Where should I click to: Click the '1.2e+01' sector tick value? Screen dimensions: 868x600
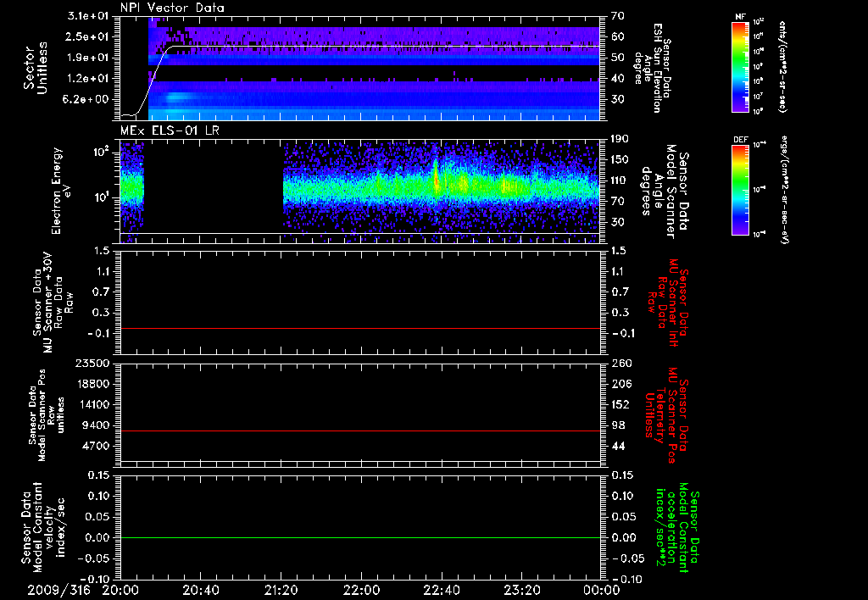tap(89, 78)
